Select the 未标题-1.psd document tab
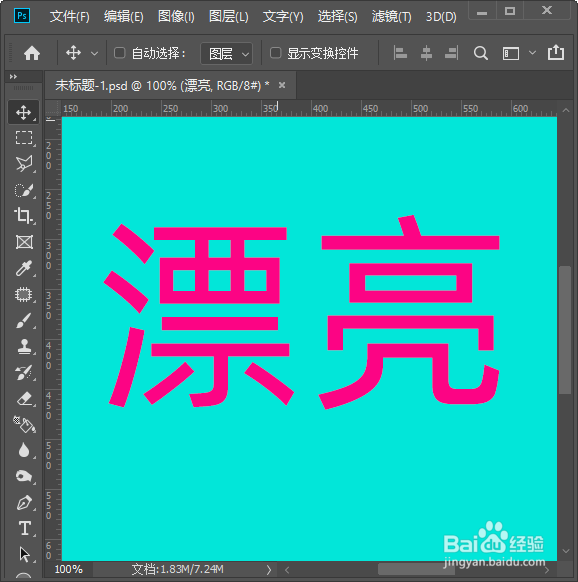The height and width of the screenshot is (582, 578). [162, 86]
